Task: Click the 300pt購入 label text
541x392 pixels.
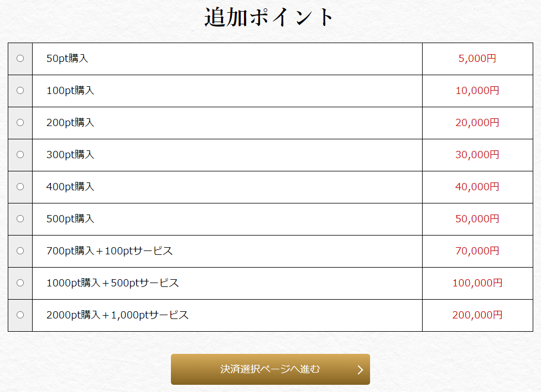Action: pos(70,154)
